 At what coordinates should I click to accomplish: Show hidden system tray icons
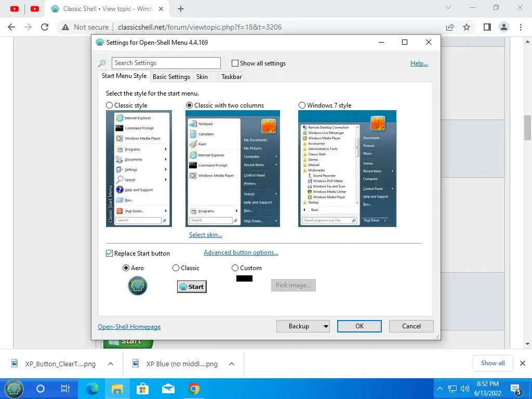440,389
